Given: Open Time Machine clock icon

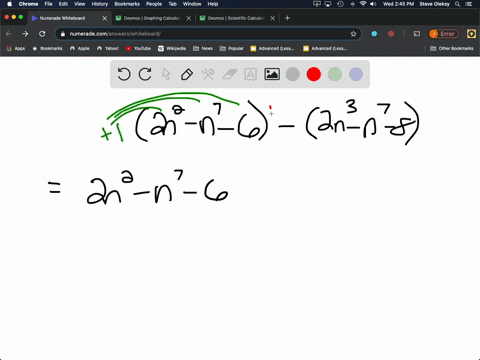Looking at the screenshot, I should click(x=340, y=4).
